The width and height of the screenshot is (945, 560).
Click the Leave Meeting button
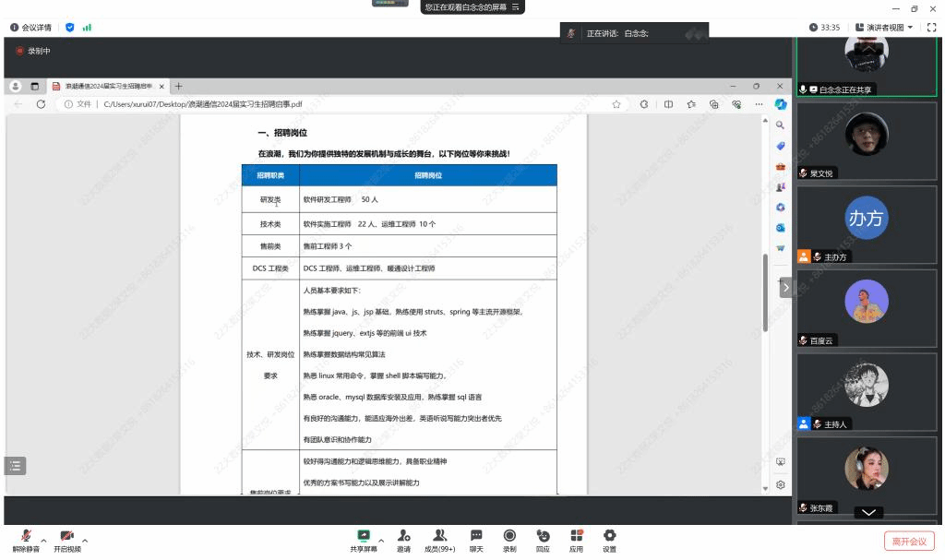909,542
